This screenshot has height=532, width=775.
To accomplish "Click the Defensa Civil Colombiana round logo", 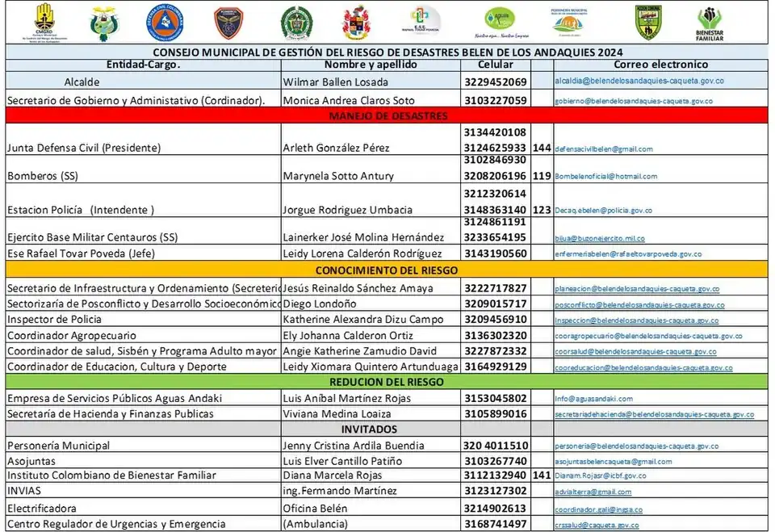I will point(164,22).
